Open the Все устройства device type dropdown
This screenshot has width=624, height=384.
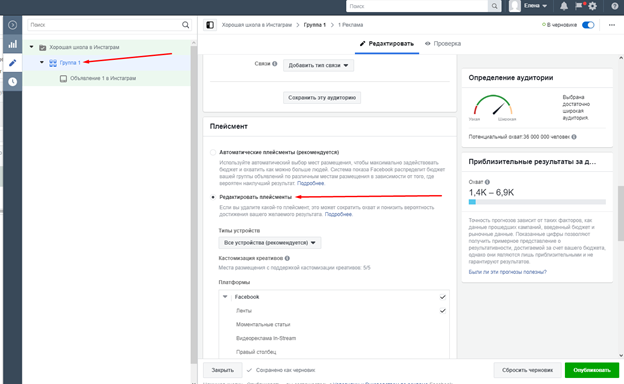click(270, 243)
